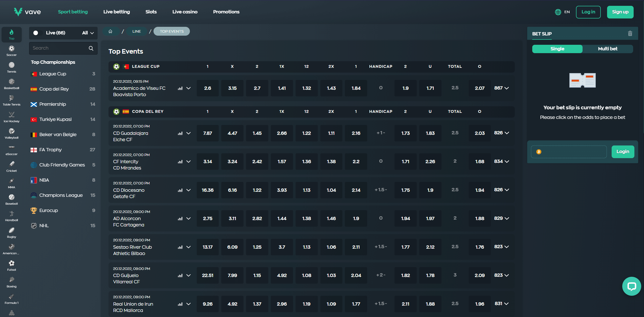Open Club Friendly Games championship

(63, 165)
